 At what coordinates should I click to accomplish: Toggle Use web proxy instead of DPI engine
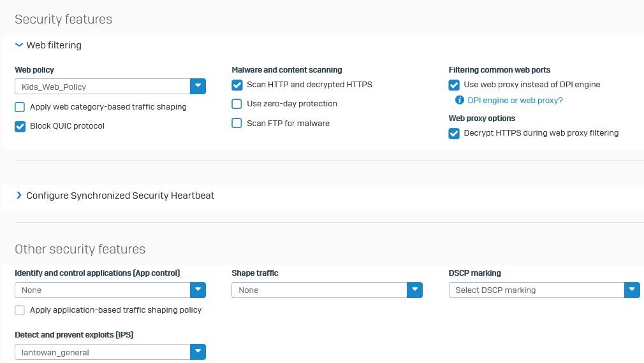454,85
